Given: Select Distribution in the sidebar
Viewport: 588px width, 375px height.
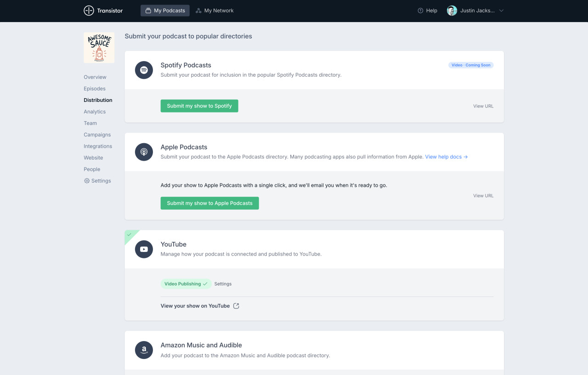Looking at the screenshot, I should click(98, 100).
